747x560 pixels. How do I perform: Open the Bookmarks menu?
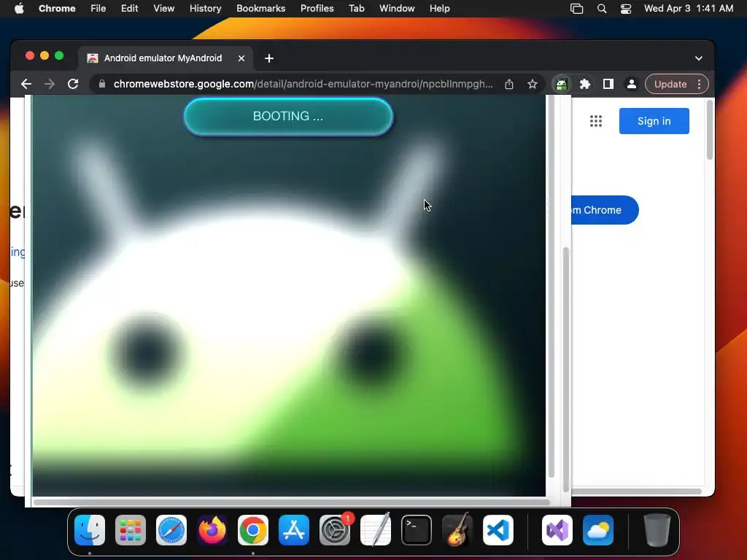tap(260, 9)
